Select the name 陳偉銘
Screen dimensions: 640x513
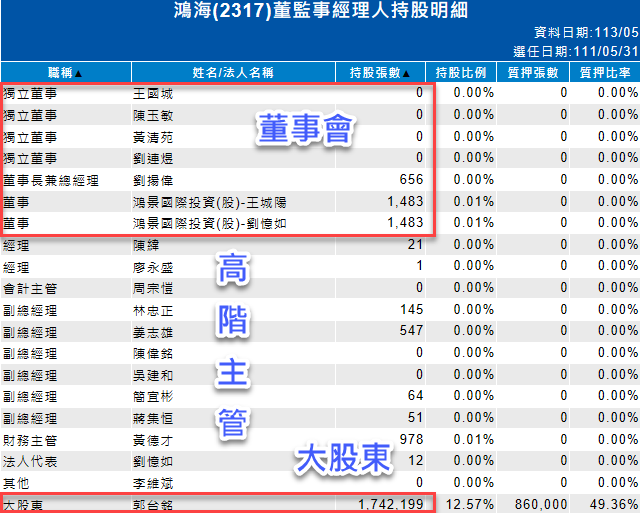pyautogui.click(x=153, y=353)
